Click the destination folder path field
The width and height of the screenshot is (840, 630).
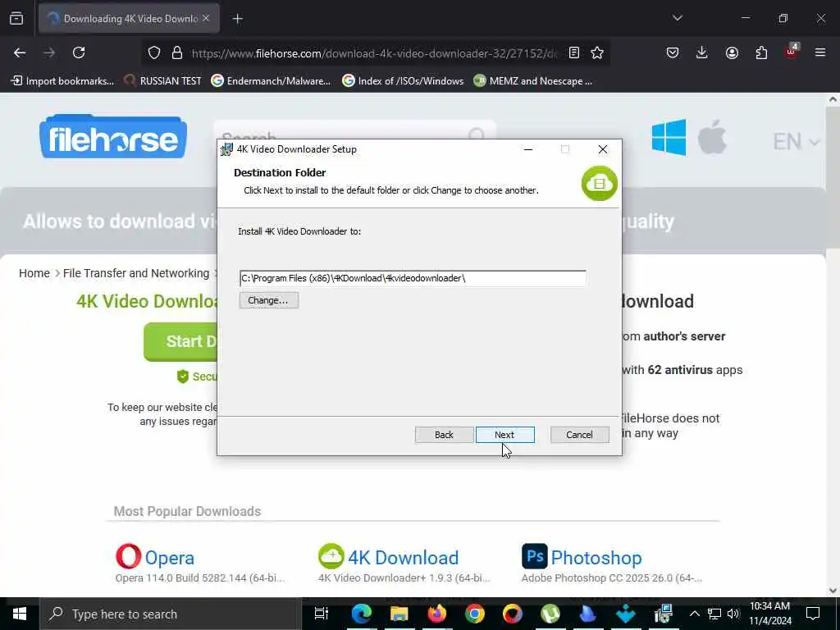click(x=413, y=278)
